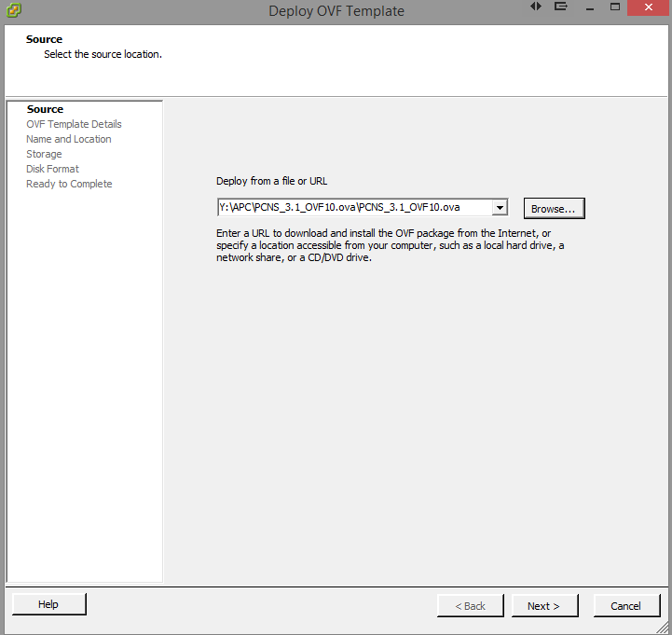The width and height of the screenshot is (672, 635).
Task: Select Name and Location step
Action: pos(69,139)
